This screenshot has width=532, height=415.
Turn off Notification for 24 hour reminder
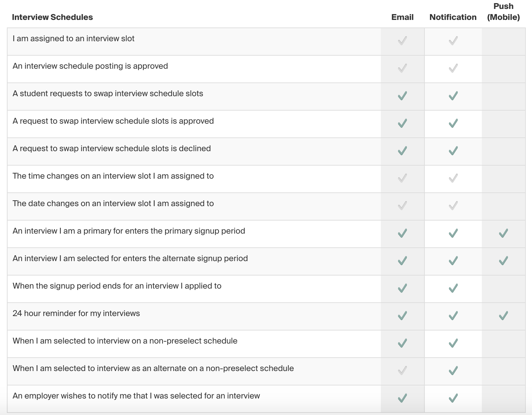pos(453,315)
